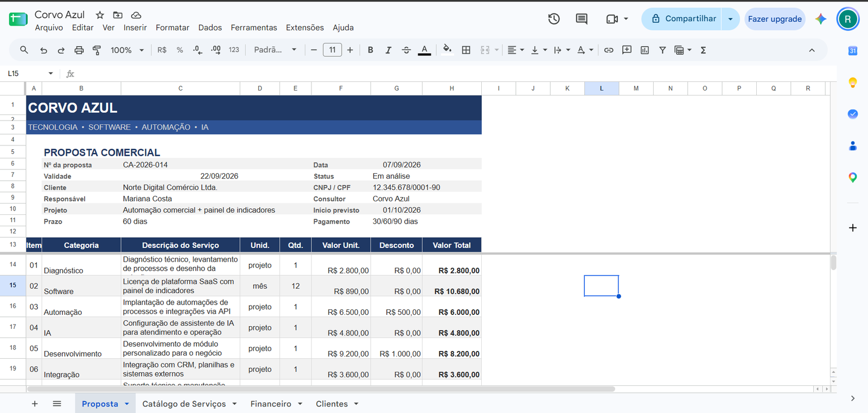The image size is (868, 413).
Task: Format as currency R$
Action: point(162,50)
